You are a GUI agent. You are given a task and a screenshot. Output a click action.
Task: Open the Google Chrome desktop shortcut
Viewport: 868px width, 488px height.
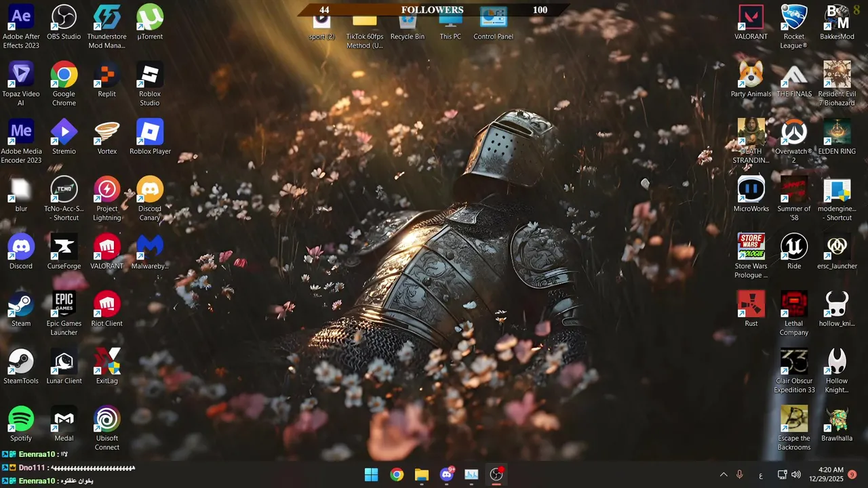[x=64, y=83]
